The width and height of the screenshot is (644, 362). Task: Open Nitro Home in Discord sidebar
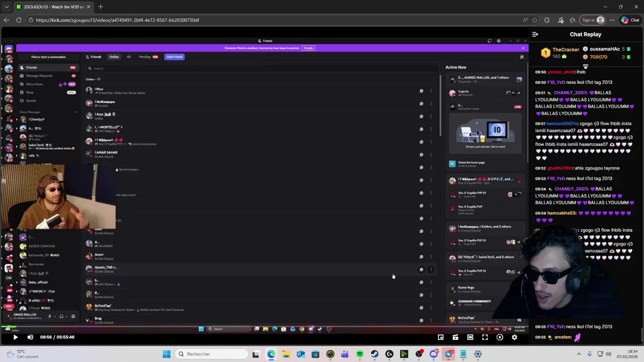coord(47,84)
